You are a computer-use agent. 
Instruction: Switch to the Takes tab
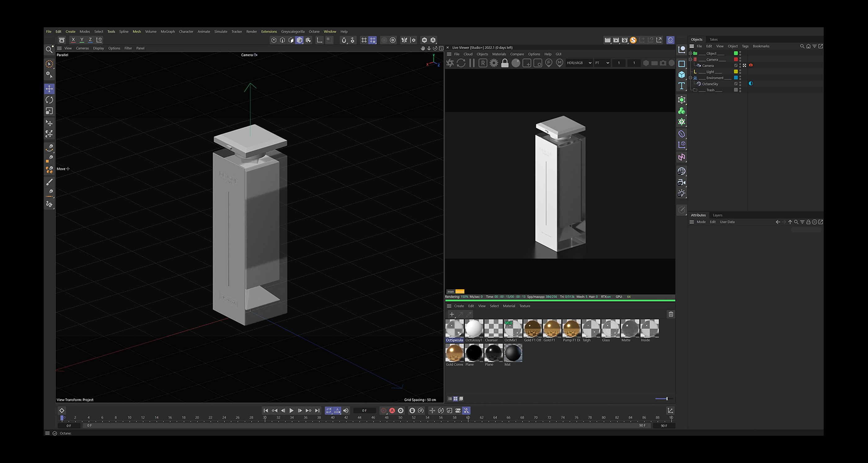(713, 39)
